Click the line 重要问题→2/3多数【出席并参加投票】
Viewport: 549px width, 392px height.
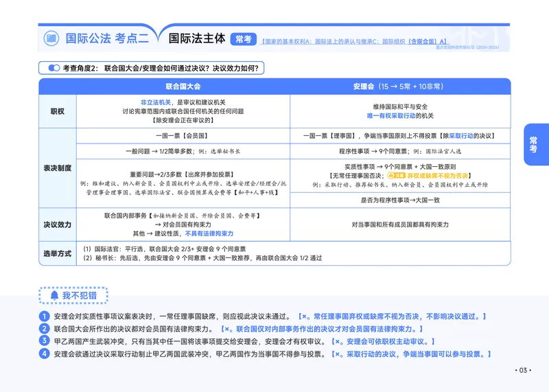(x=183, y=174)
